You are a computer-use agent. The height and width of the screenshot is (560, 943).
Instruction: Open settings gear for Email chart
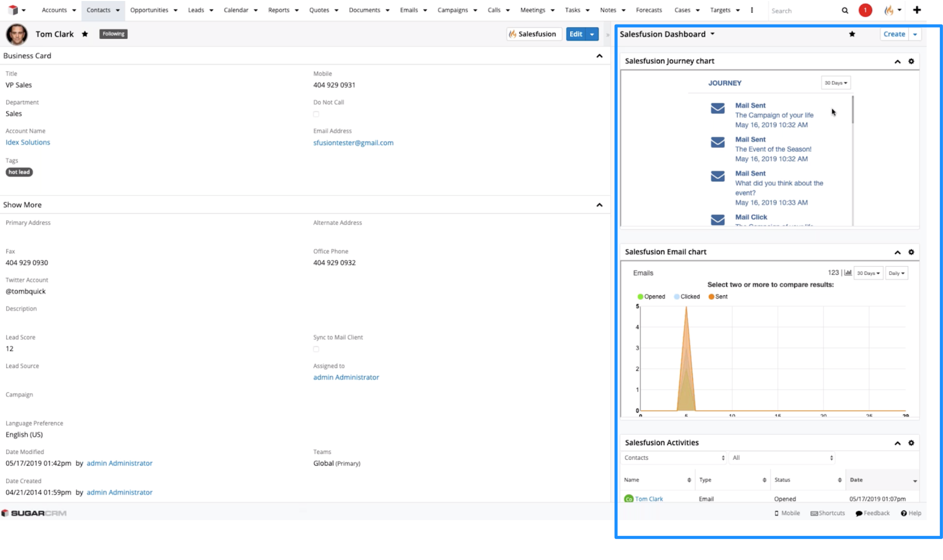(x=911, y=252)
